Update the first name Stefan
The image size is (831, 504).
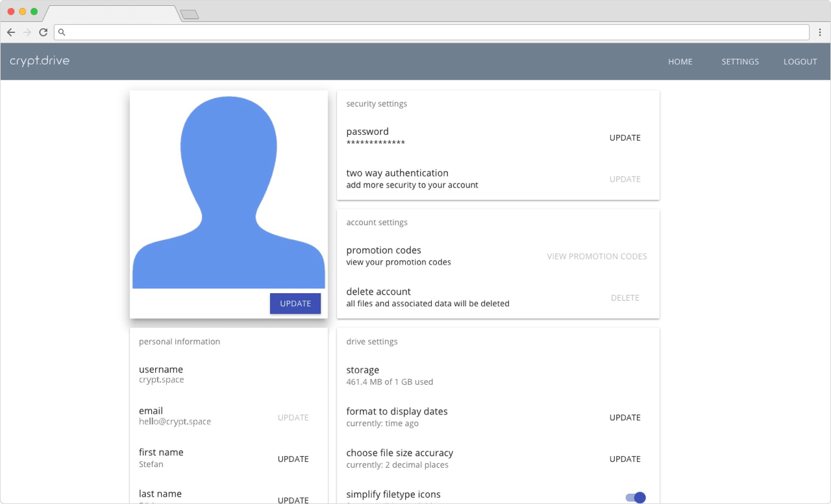click(293, 459)
